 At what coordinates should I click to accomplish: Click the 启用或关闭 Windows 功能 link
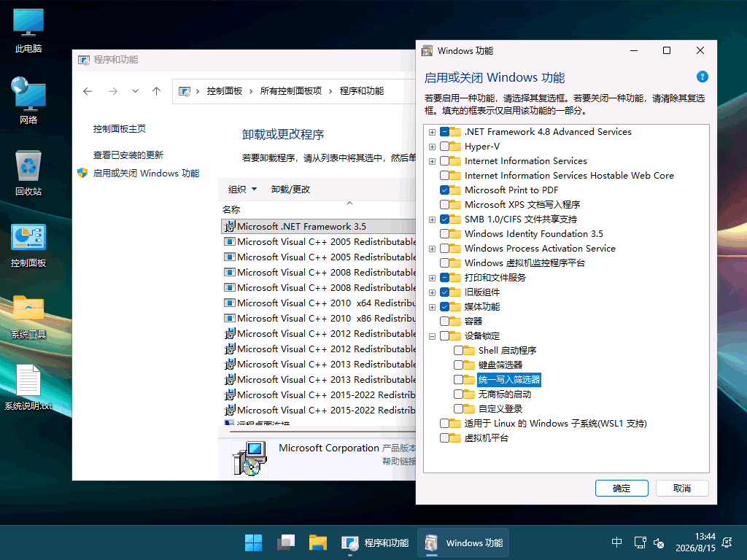146,173
